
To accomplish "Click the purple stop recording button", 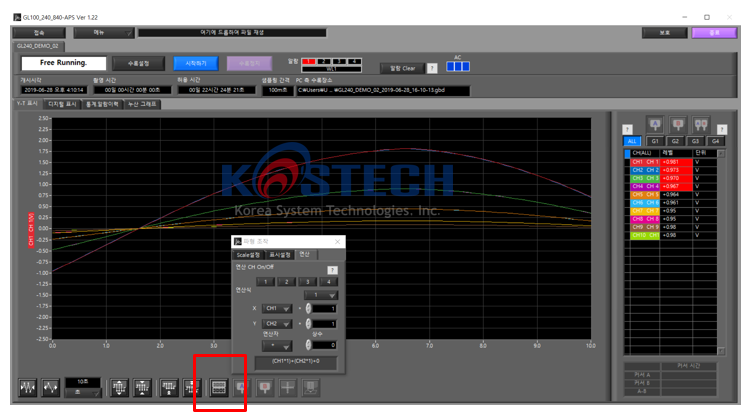I will (249, 63).
